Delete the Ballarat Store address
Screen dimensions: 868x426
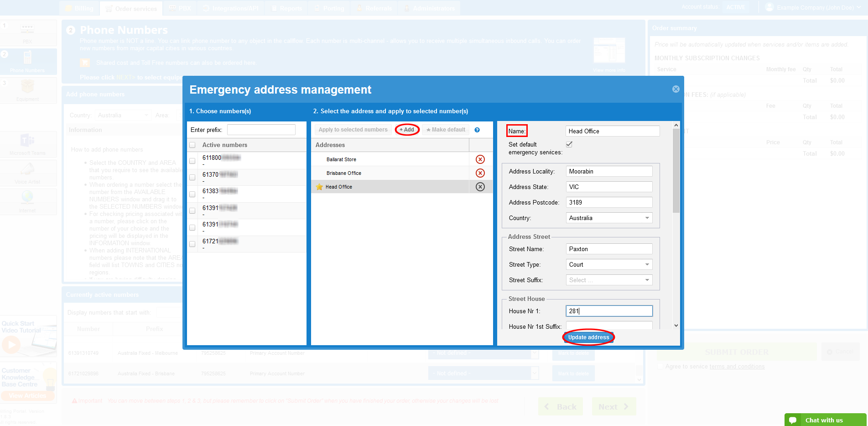(x=480, y=159)
